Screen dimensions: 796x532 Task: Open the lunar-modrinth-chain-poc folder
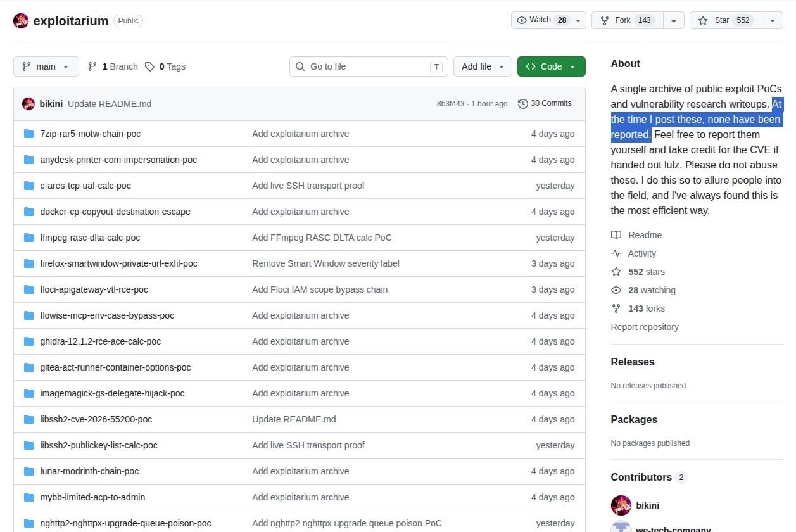[89, 471]
